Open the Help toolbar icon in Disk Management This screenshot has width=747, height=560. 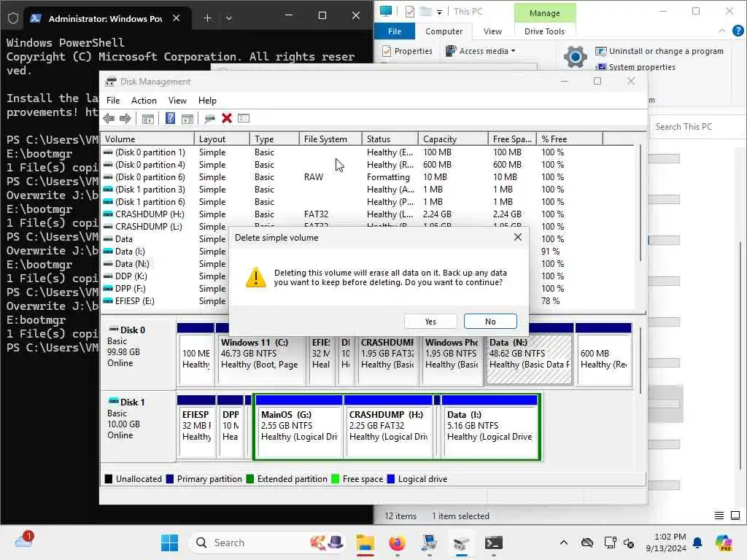click(170, 118)
